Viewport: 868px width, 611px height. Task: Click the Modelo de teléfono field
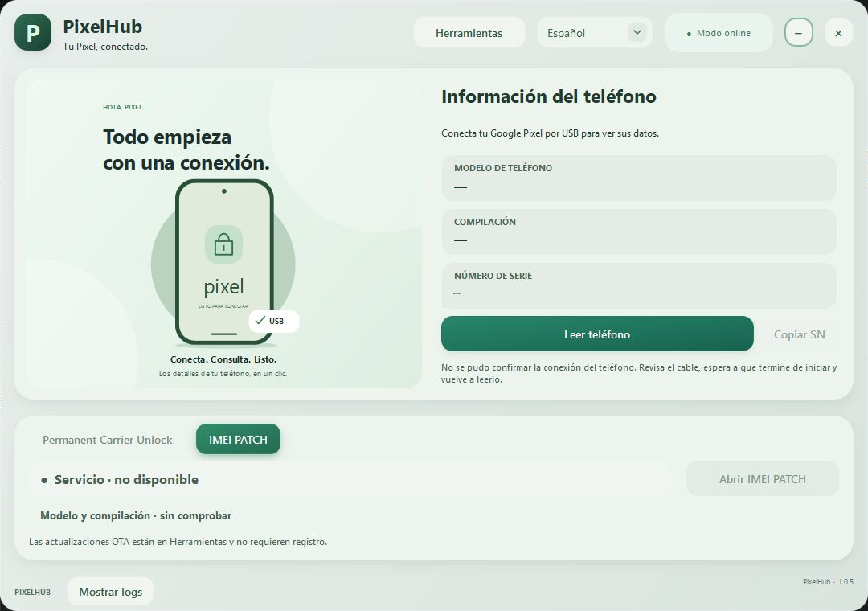click(639, 178)
